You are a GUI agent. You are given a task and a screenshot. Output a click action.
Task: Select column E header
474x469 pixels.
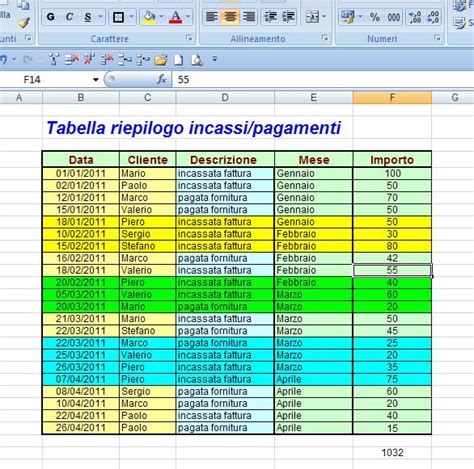(x=314, y=97)
